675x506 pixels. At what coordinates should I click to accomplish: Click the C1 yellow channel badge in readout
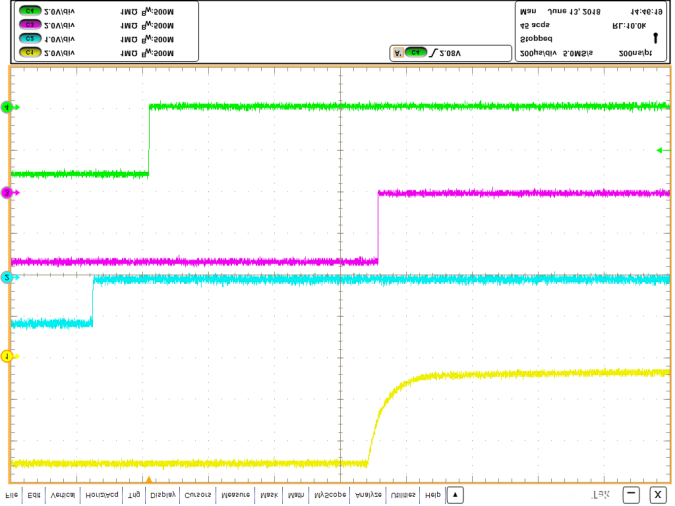point(30,53)
